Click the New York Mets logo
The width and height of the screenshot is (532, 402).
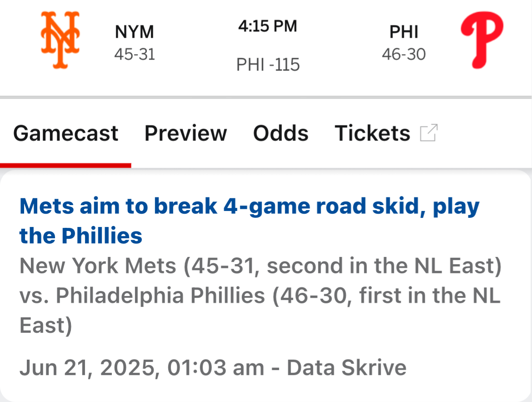(60, 40)
